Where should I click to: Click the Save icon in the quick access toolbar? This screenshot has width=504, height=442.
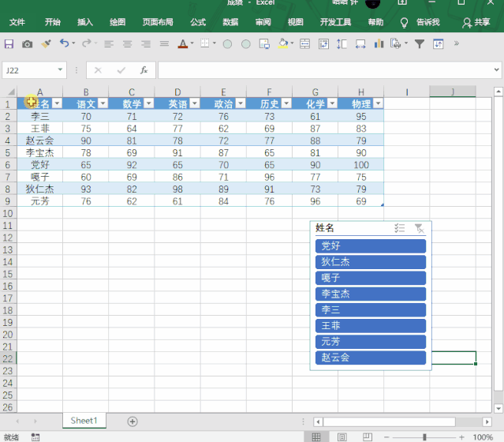[9, 43]
